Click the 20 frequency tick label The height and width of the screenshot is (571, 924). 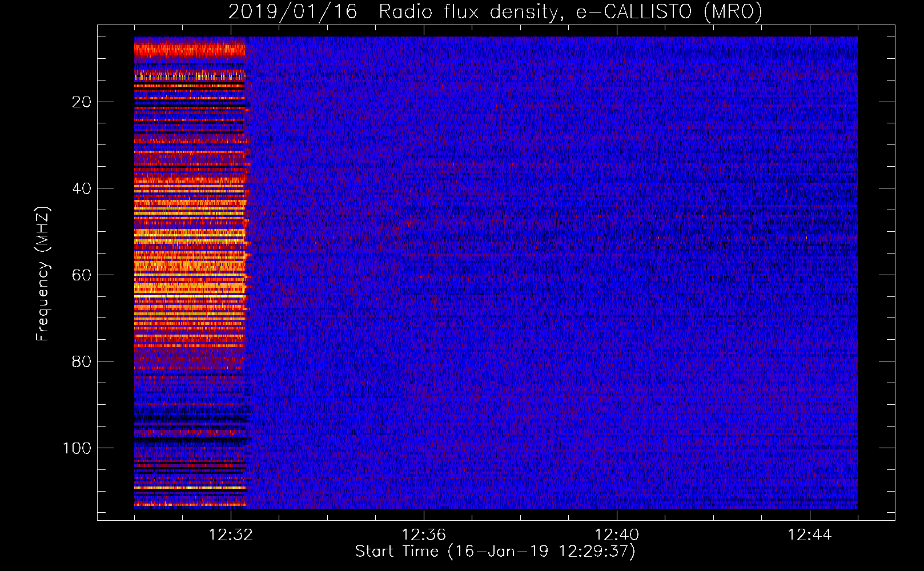(82, 102)
